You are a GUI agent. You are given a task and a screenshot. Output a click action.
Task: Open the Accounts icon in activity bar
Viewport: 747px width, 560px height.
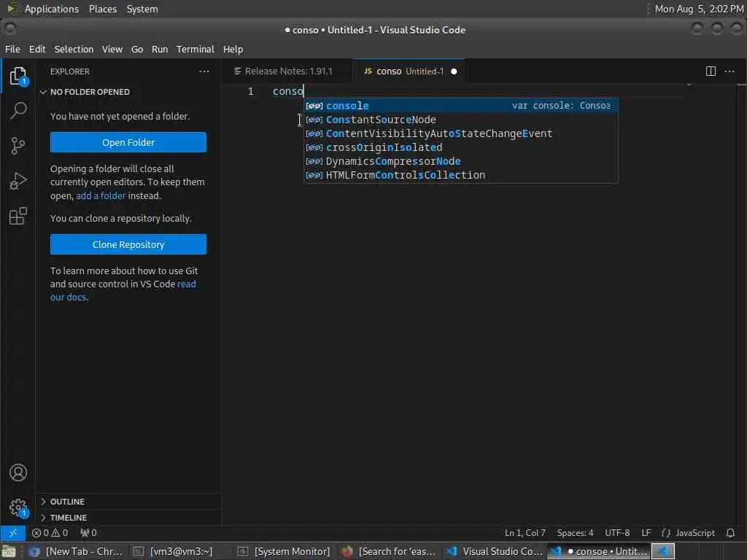(x=18, y=472)
